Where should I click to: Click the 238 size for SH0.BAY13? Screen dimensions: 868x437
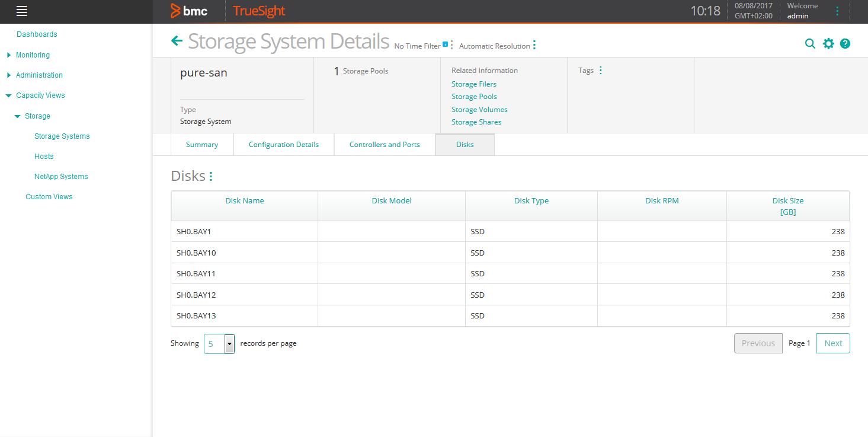click(x=838, y=316)
